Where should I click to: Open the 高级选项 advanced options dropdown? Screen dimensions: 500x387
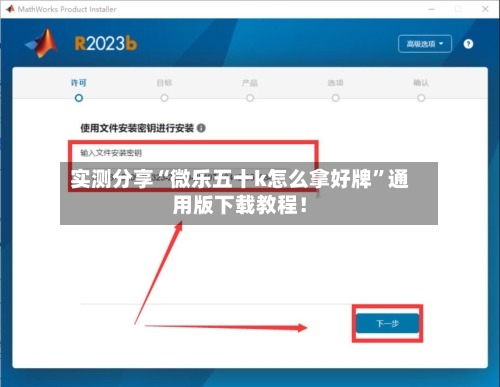coord(425,44)
